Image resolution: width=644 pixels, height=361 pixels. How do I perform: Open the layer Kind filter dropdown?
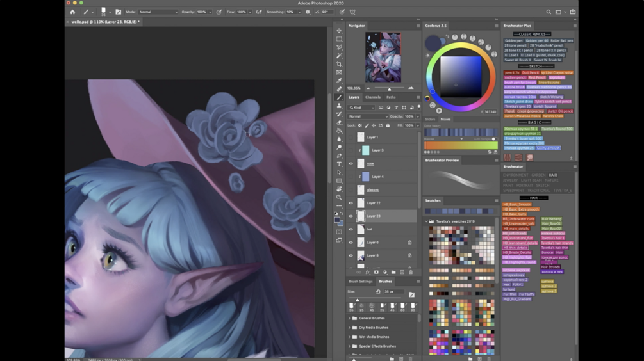tap(362, 108)
